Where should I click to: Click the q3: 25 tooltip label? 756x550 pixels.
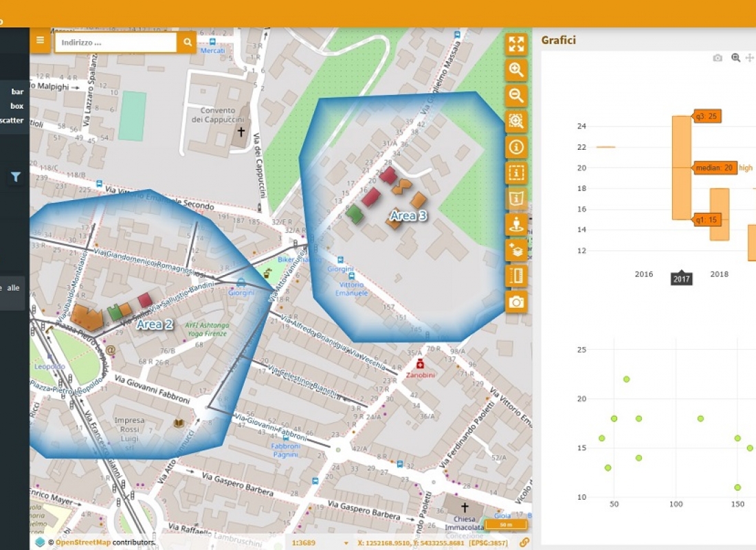tap(707, 116)
